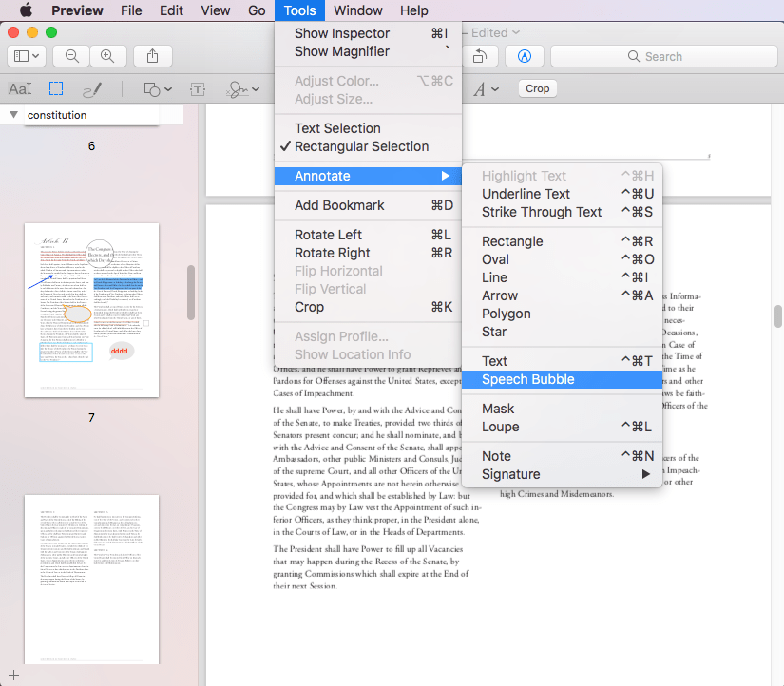Select Rotate Left in Tools menu

coord(328,235)
